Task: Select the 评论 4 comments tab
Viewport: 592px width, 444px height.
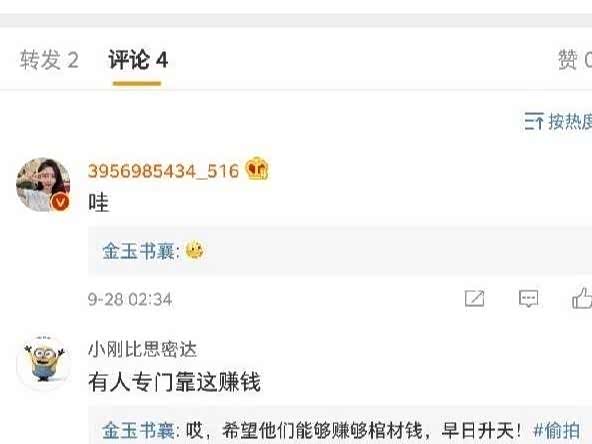Action: 138,60
